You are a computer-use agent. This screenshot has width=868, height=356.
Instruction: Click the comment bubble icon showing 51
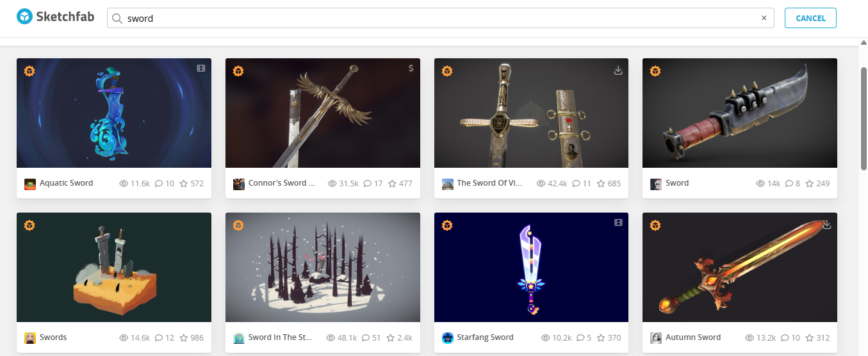(366, 338)
